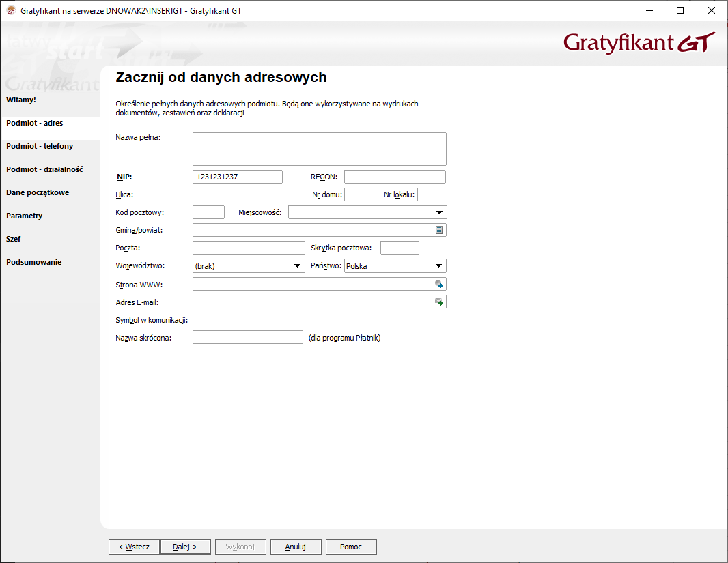The height and width of the screenshot is (563, 728).
Task: Open the Państwo Polska dropdown
Action: point(438,265)
